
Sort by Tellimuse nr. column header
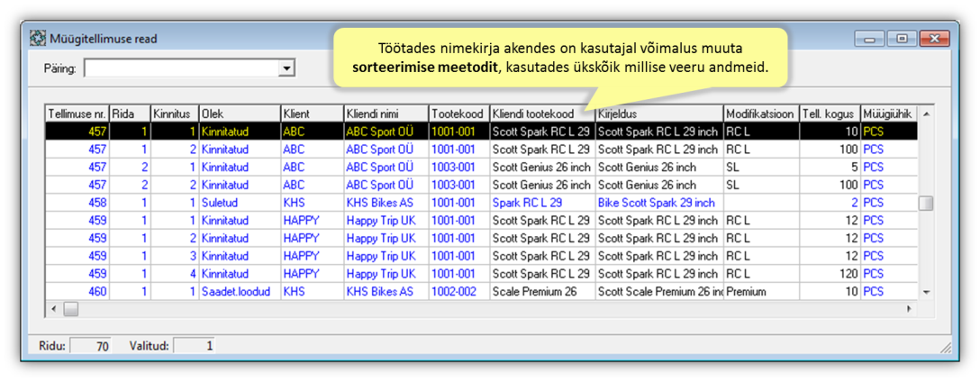click(77, 114)
